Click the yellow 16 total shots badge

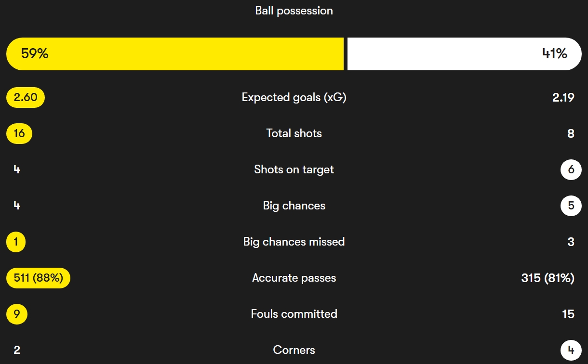tap(19, 133)
